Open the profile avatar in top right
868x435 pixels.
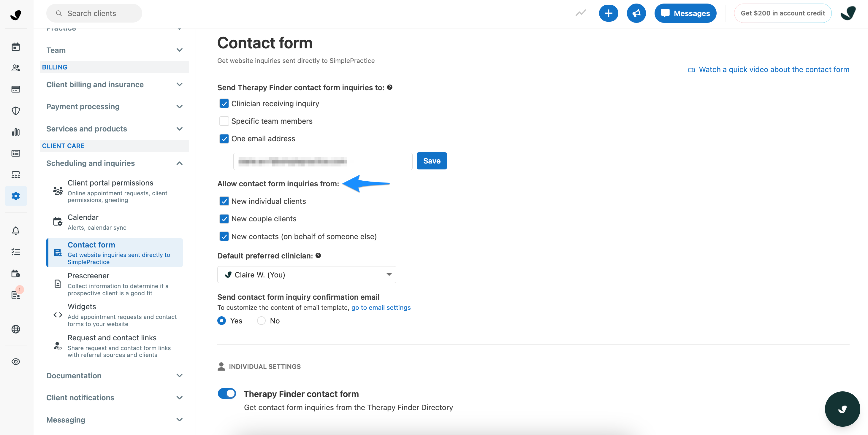[x=848, y=13]
